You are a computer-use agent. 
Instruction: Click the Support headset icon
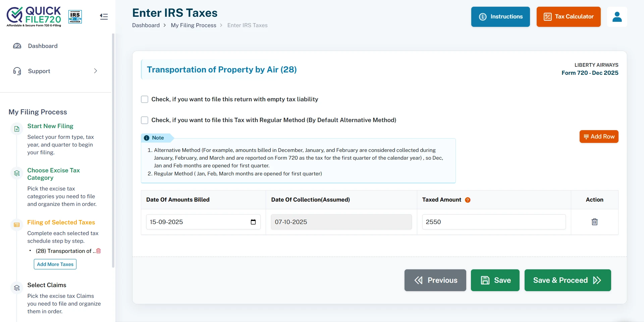17,71
